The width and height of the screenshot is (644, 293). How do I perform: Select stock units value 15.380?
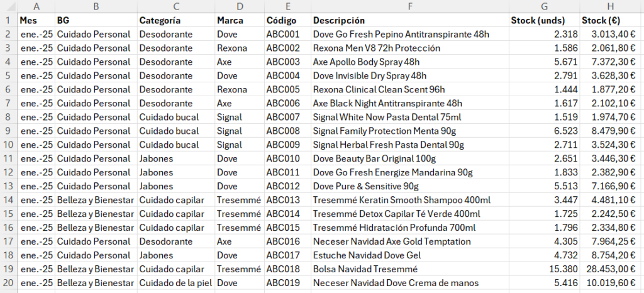pos(545,269)
